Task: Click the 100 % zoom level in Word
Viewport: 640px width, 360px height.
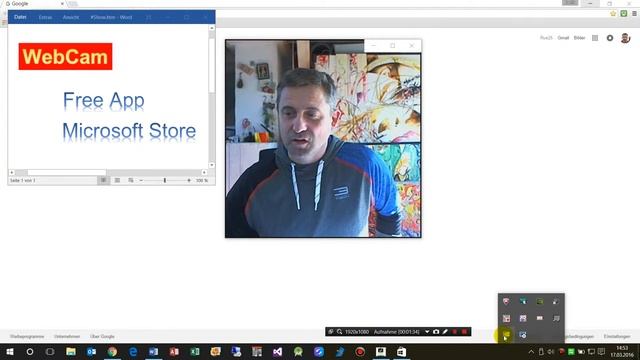Action: point(202,180)
